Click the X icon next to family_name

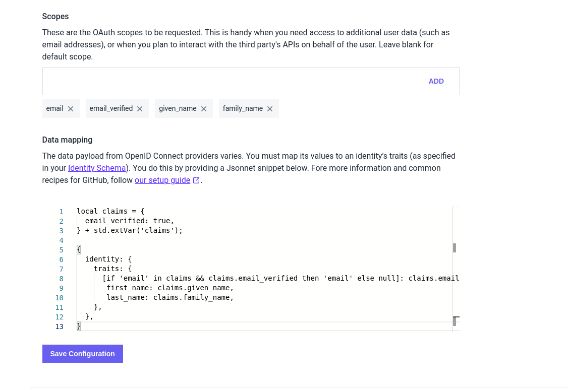pos(270,108)
